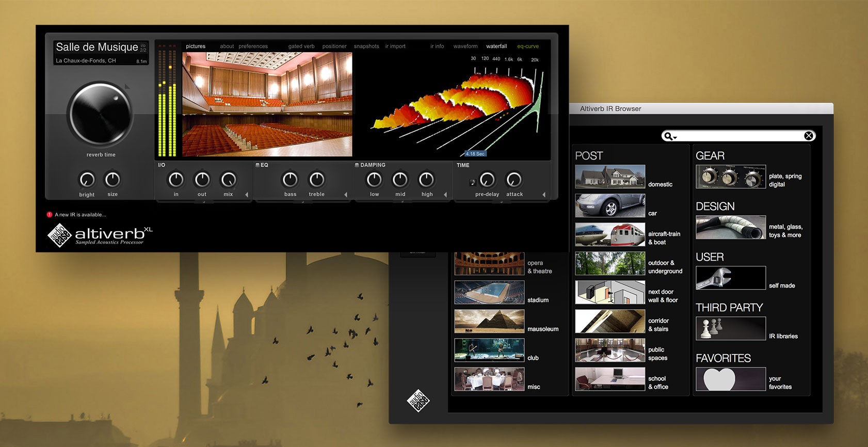Open the DESIGN metal, glass, toys category
868x447 pixels.
coord(731,228)
